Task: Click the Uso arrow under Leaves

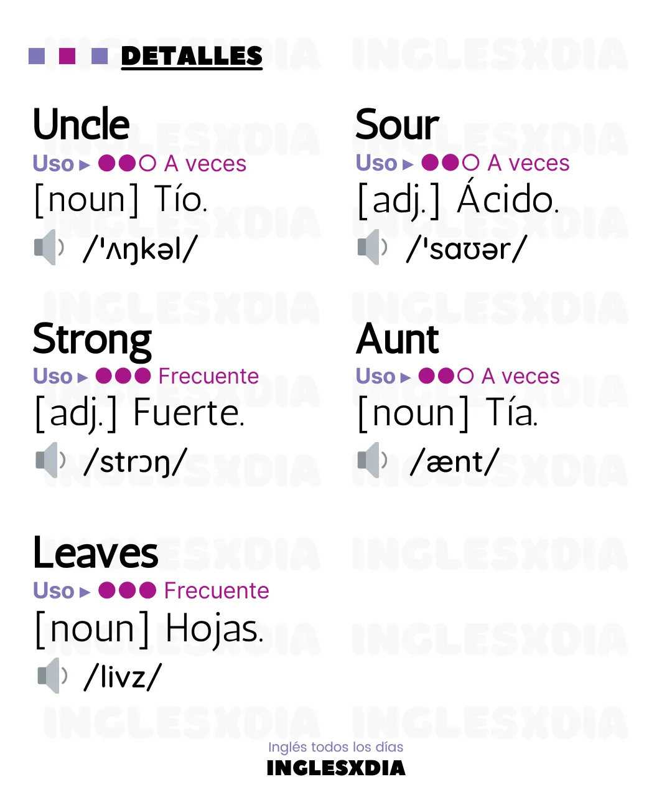Action: 85,592
